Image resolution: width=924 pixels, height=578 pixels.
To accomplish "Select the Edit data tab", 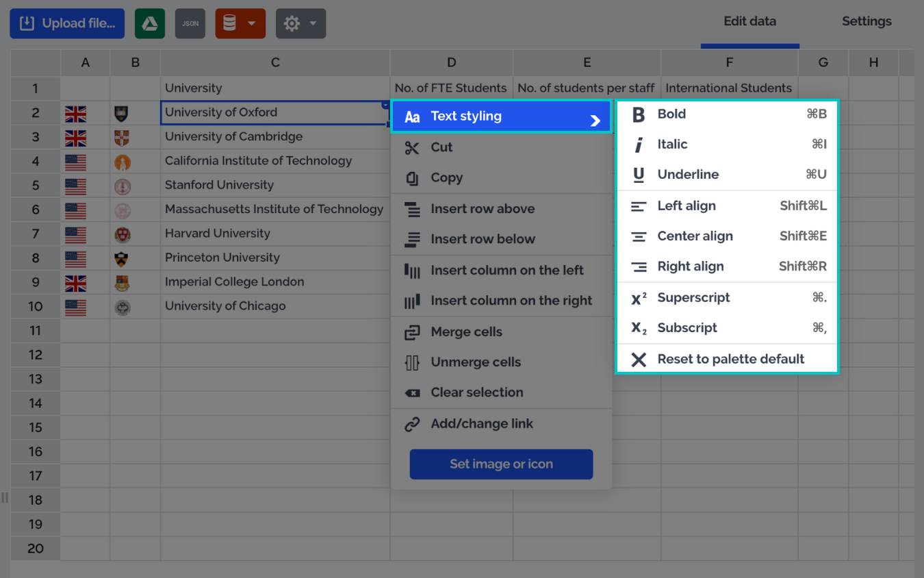I will [749, 21].
